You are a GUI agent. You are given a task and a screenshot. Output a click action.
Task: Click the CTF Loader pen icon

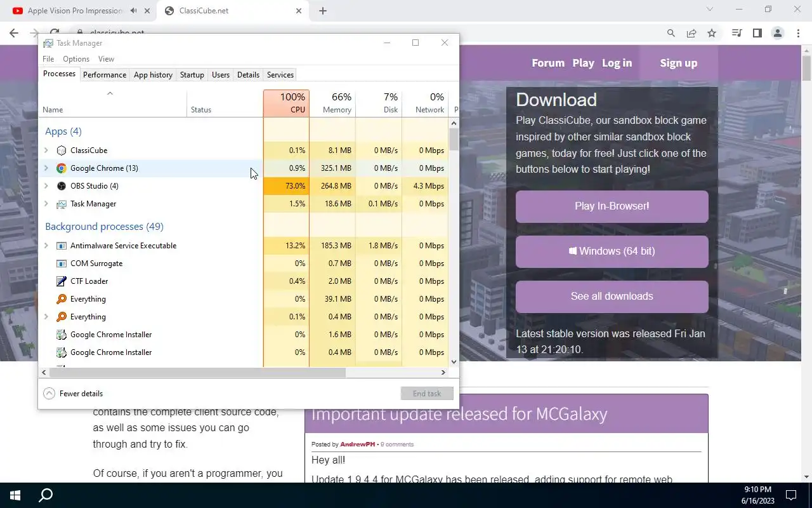coord(62,281)
